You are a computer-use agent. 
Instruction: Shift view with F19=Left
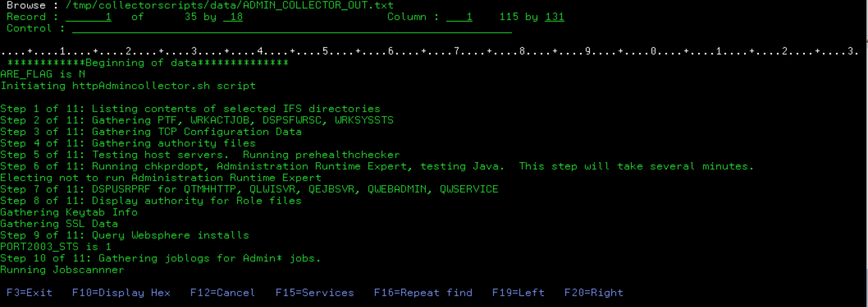coord(519,293)
